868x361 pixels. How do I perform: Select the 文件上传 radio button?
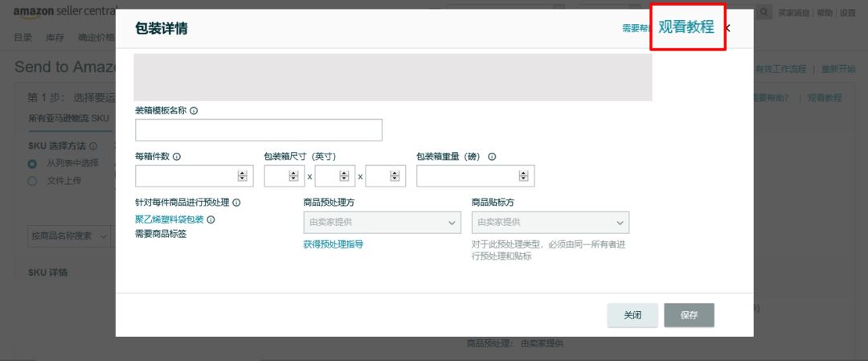(33, 180)
